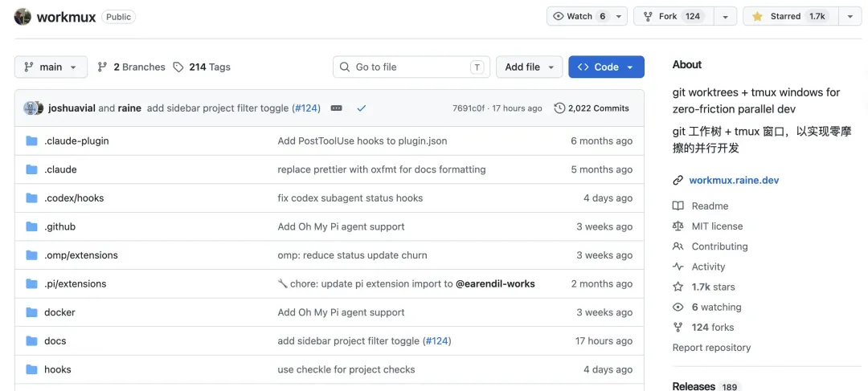The image size is (868, 391).
Task: Click the .codex/hooks folder icon
Action: click(x=31, y=198)
